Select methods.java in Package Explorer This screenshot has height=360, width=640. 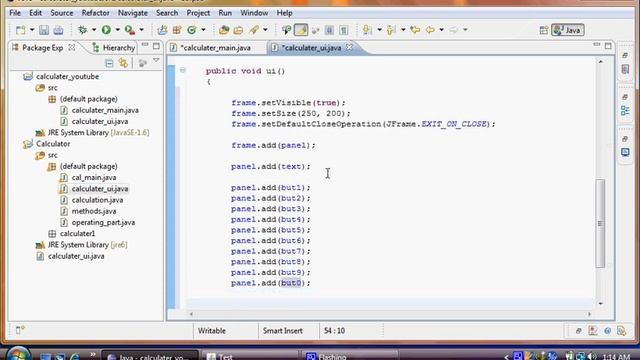click(x=94, y=211)
